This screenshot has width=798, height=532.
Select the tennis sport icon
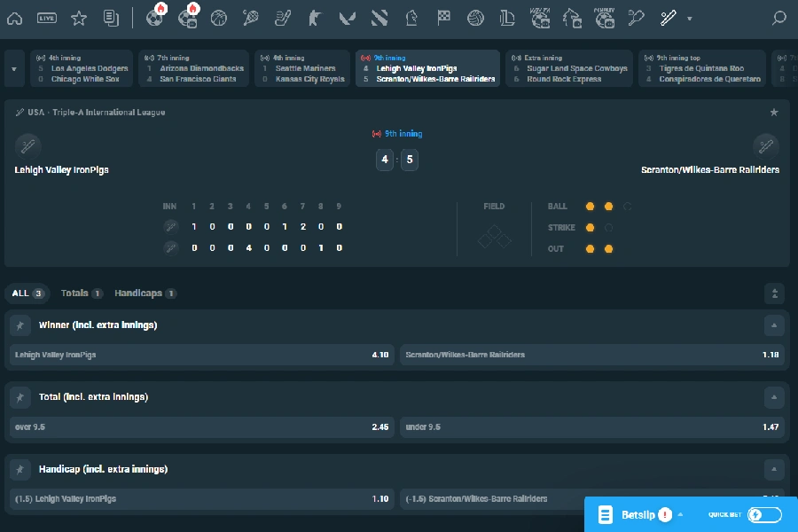[251, 18]
